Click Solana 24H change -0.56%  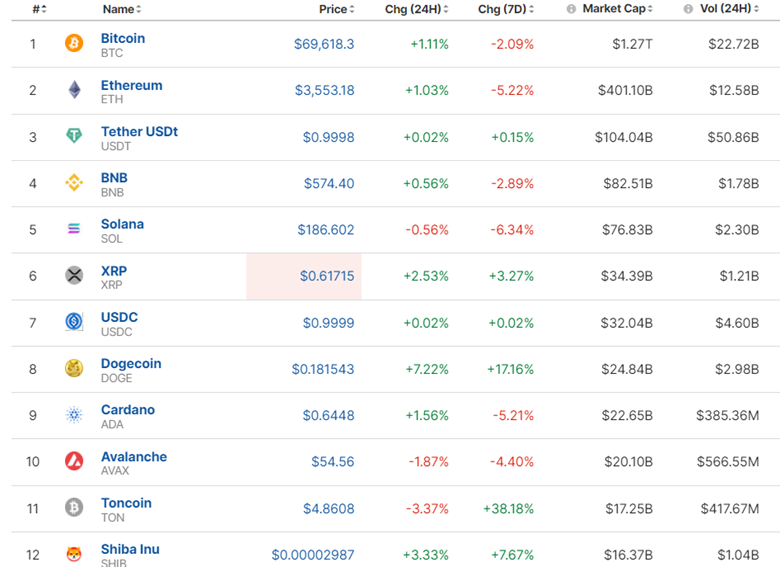427,230
